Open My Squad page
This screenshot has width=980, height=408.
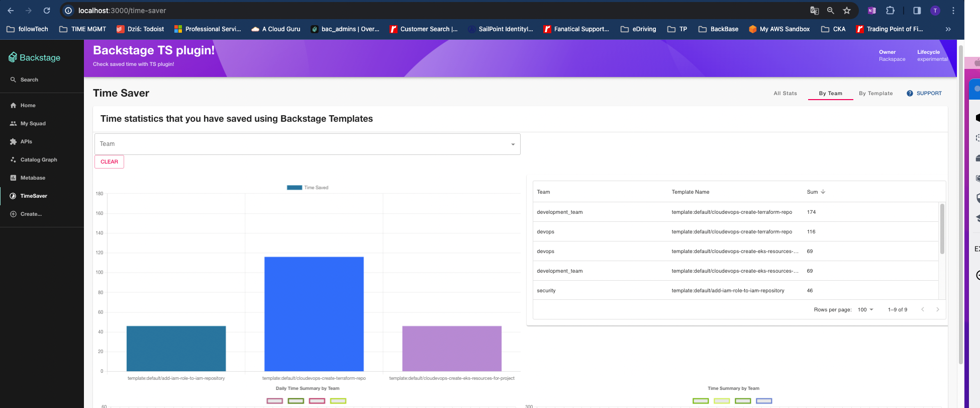pos(28,123)
